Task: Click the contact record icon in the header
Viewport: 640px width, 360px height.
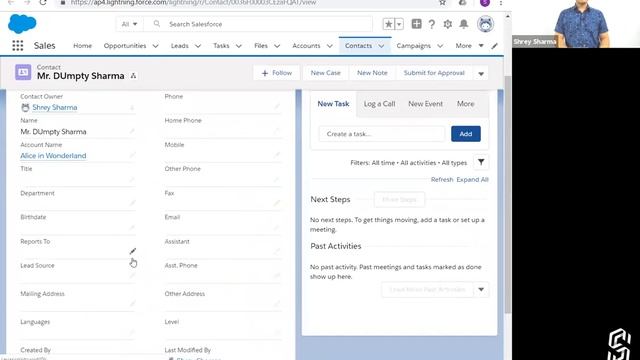Action: point(23,72)
